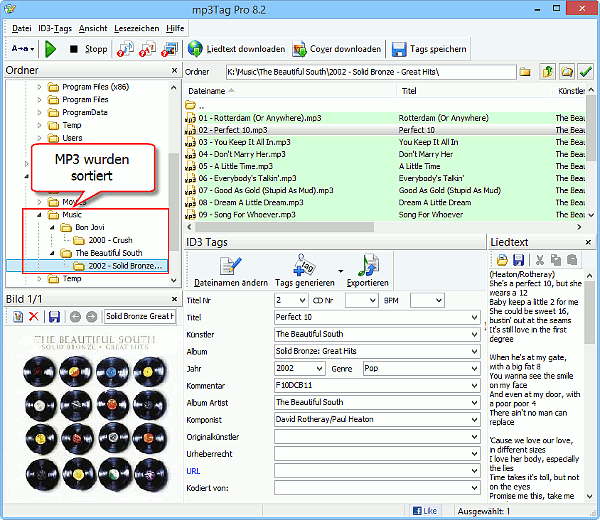Click the Liedtext downloaden globe icon

(195, 49)
